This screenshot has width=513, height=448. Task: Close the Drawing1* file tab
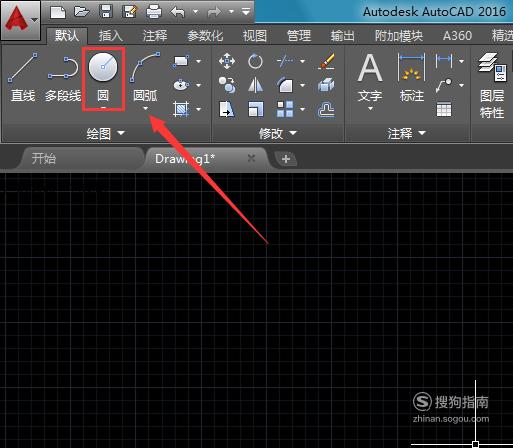(251, 158)
